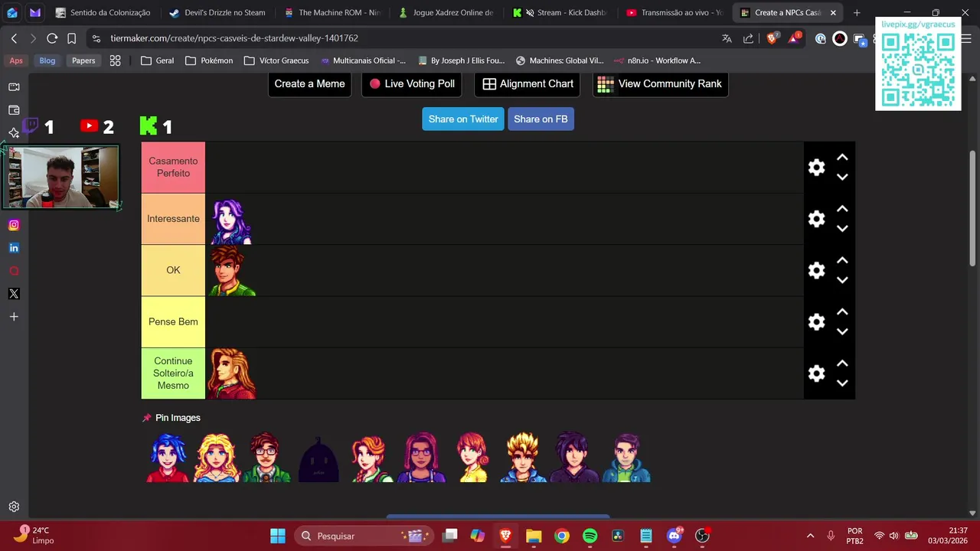The height and width of the screenshot is (551, 980).
Task: Pick spiky blond-haired guy portrait
Action: (x=524, y=457)
